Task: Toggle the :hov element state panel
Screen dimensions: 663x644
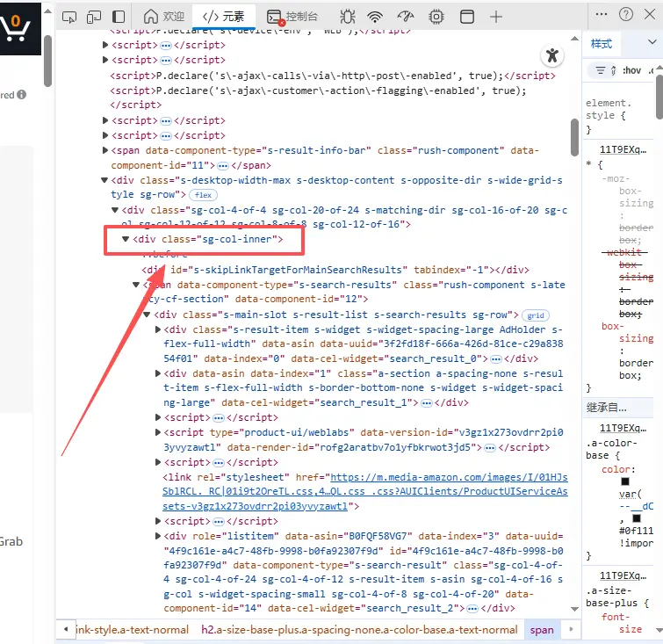Action: coord(631,70)
